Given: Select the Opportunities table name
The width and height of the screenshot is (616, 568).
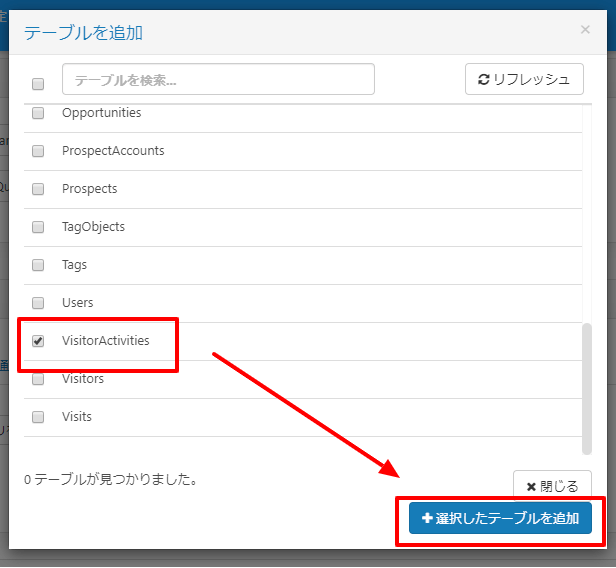Looking at the screenshot, I should tap(101, 113).
